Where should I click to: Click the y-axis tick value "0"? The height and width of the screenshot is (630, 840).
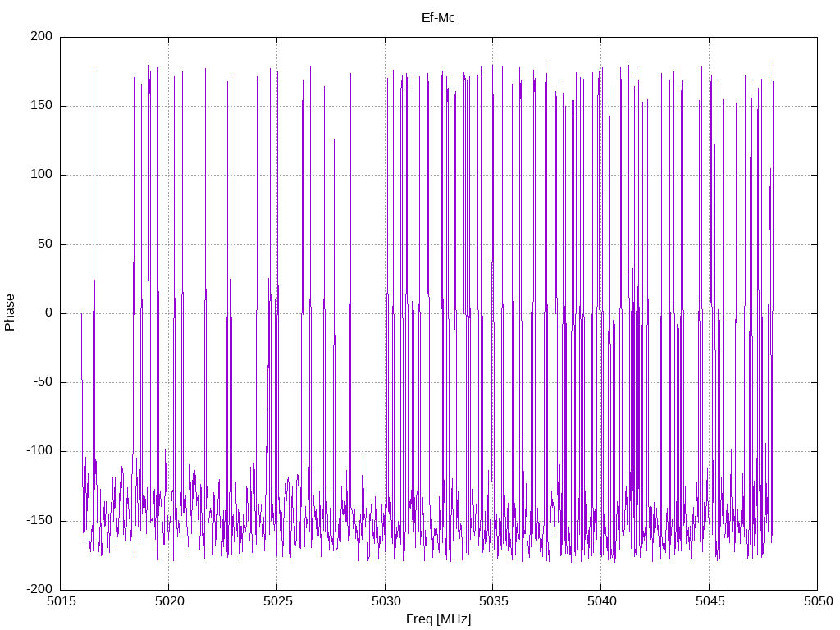49,313
